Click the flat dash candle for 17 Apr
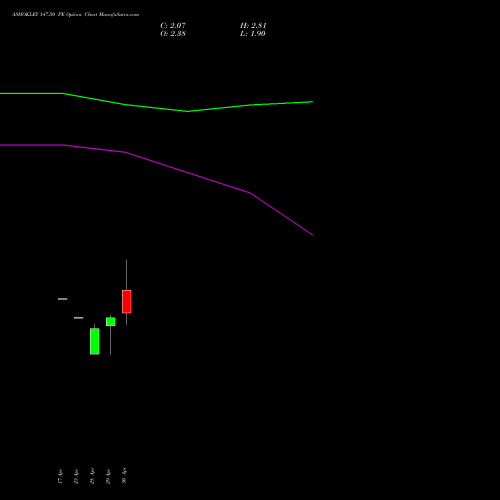Image resolution: width=500 pixels, height=500 pixels. (x=63, y=299)
